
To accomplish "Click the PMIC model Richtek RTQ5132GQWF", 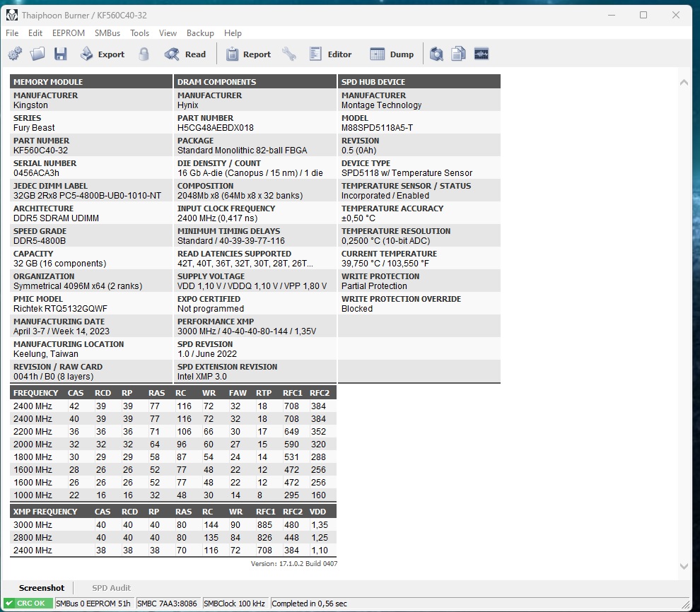I will coord(60,309).
